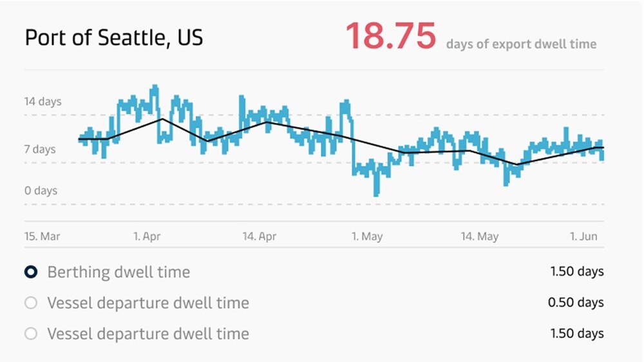Click the 0 days y-axis label
644x362 pixels.
41,191
